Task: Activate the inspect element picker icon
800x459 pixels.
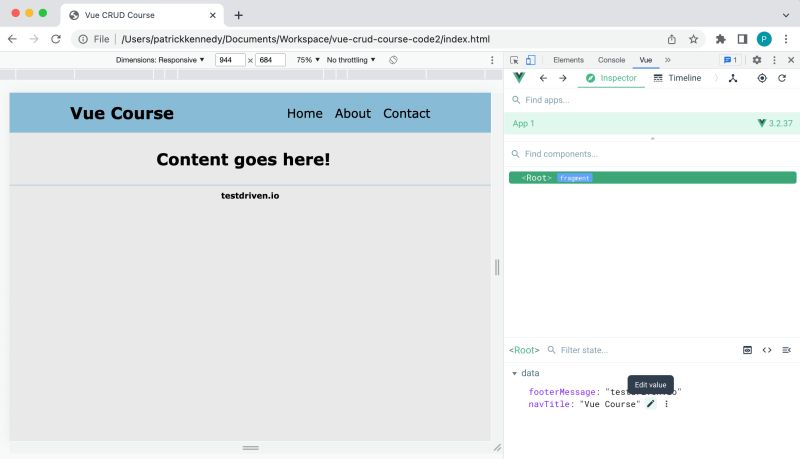Action: click(514, 60)
